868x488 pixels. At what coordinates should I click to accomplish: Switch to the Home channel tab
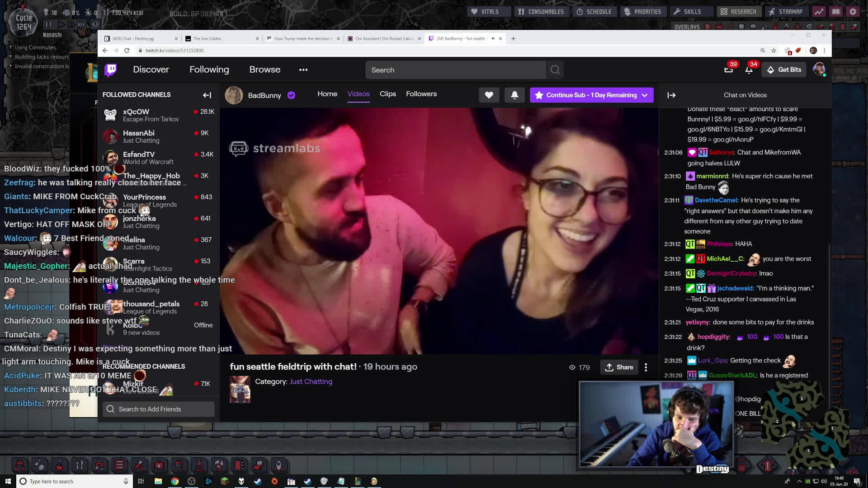pyautogui.click(x=327, y=94)
